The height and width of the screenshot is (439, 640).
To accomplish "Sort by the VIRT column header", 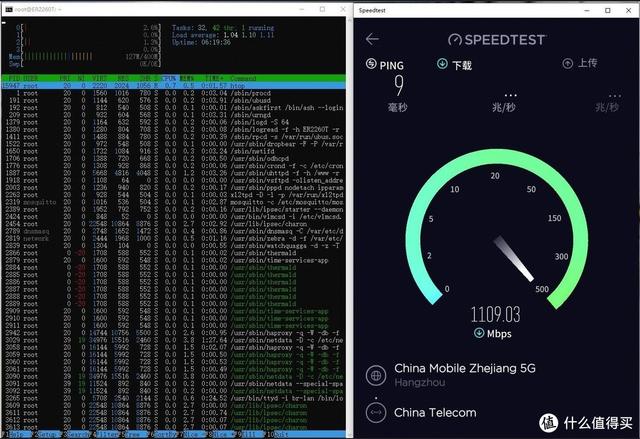I will pyautogui.click(x=100, y=78).
